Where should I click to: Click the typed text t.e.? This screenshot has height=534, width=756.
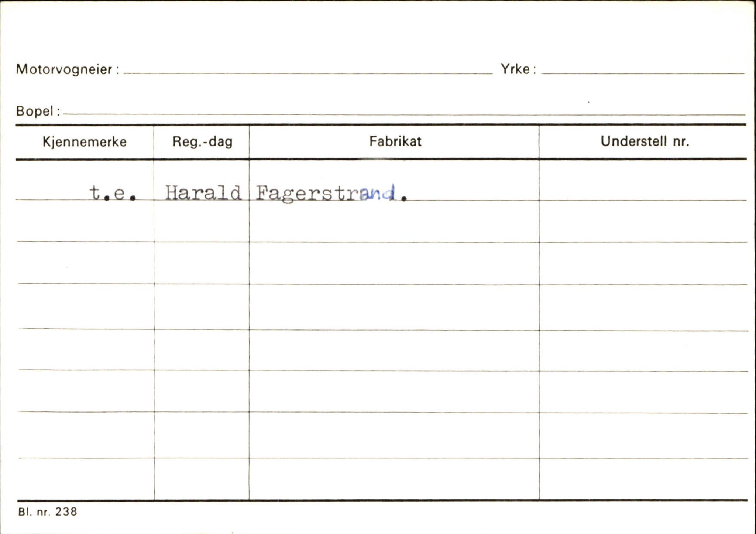point(113,194)
